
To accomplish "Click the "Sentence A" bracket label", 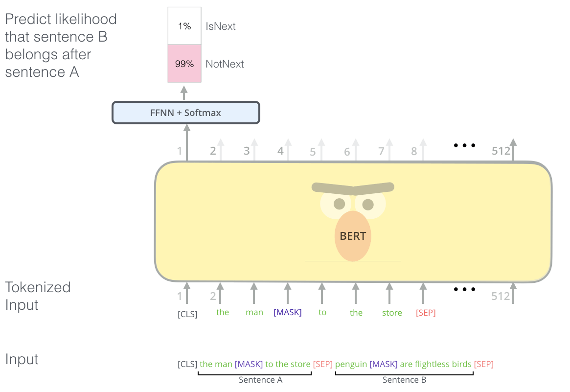I will (260, 380).
